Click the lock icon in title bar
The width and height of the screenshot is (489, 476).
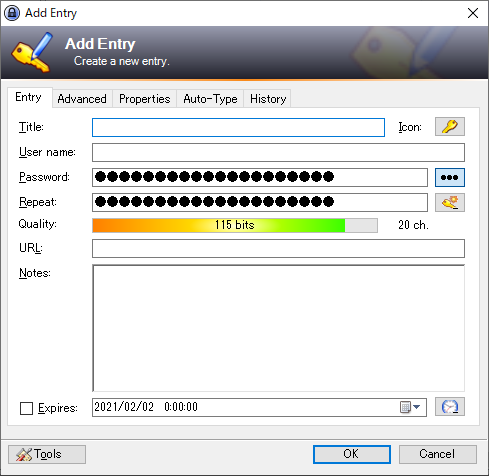point(12,13)
